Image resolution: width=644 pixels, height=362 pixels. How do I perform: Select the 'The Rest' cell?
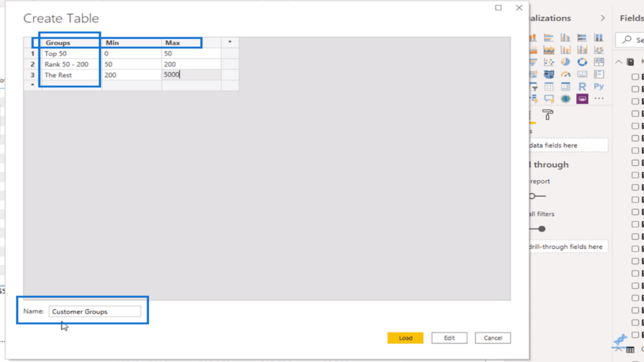pyautogui.click(x=72, y=75)
